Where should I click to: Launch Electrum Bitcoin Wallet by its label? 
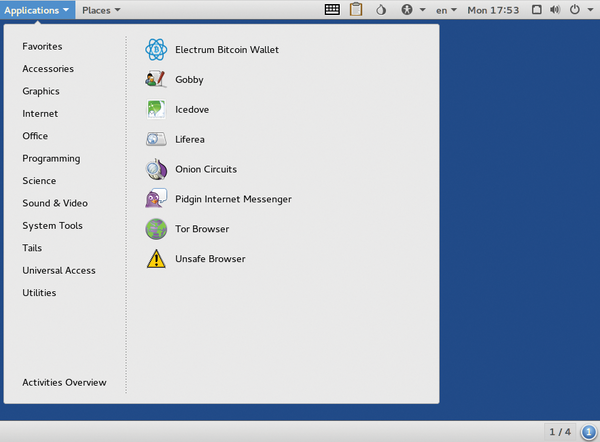pyautogui.click(x=227, y=50)
